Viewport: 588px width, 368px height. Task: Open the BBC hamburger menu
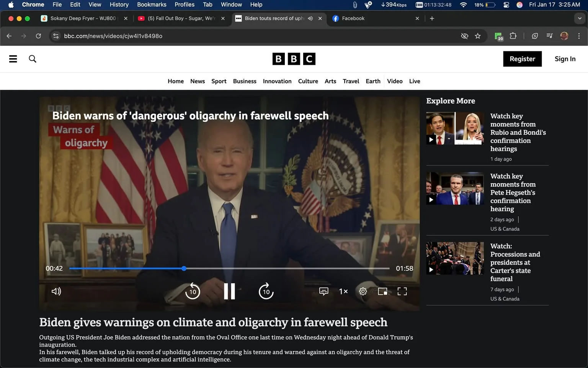coord(13,59)
